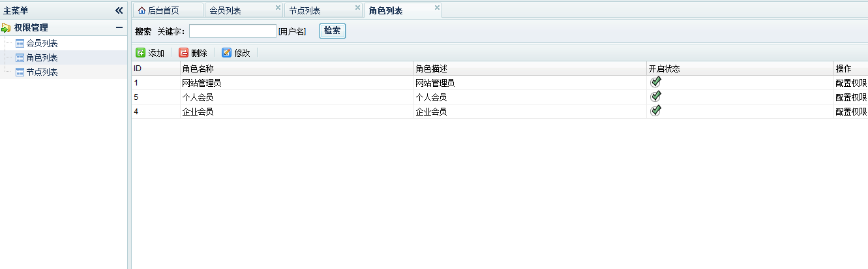The image size is (868, 269).
Task: Click the Delete (删除) toolbar icon
Action: (x=183, y=53)
